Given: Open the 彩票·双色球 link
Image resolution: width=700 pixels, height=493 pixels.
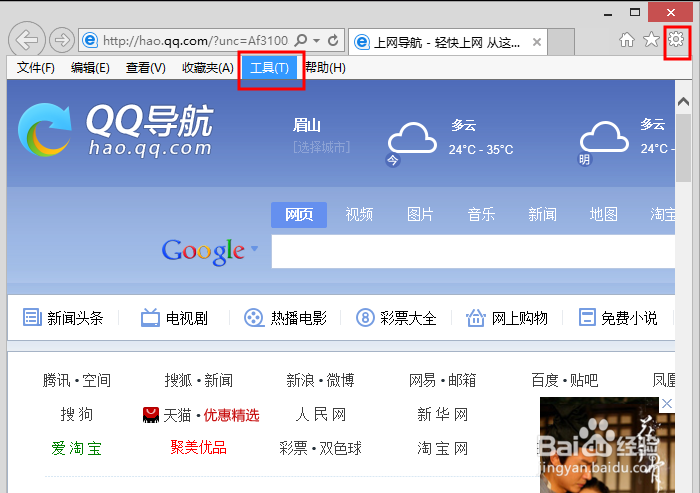Looking at the screenshot, I should [x=321, y=448].
